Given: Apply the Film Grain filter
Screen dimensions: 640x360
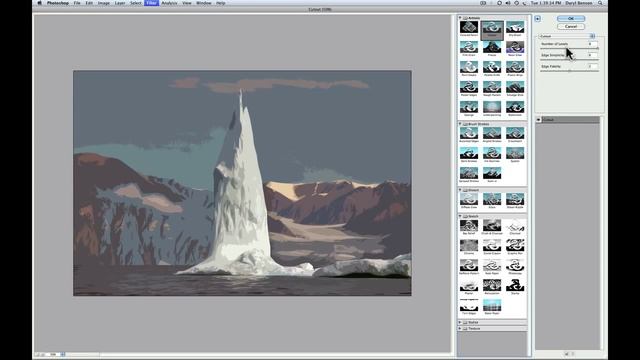Looking at the screenshot, I should (x=469, y=47).
